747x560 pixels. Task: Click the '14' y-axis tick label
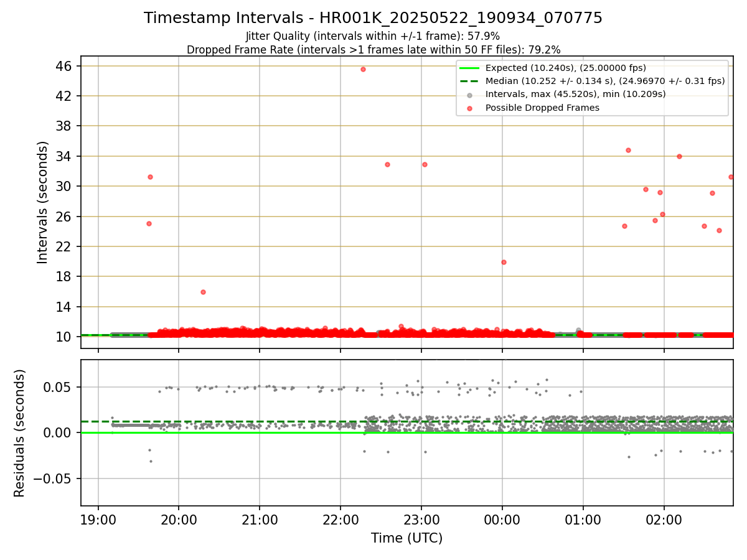[65, 307]
